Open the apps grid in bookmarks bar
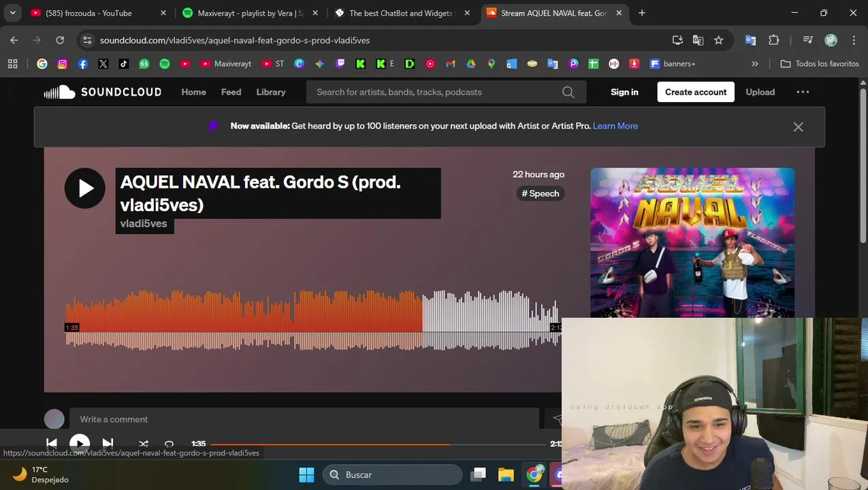The height and width of the screenshot is (490, 868). coord(12,63)
